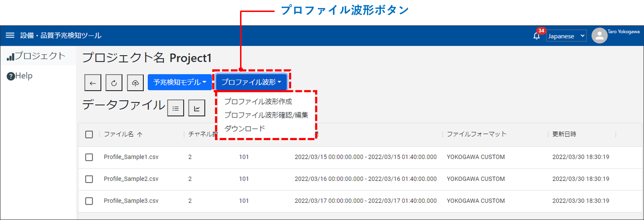
Task: Click the プロジェクト bar chart icon
Action: pos(11,57)
